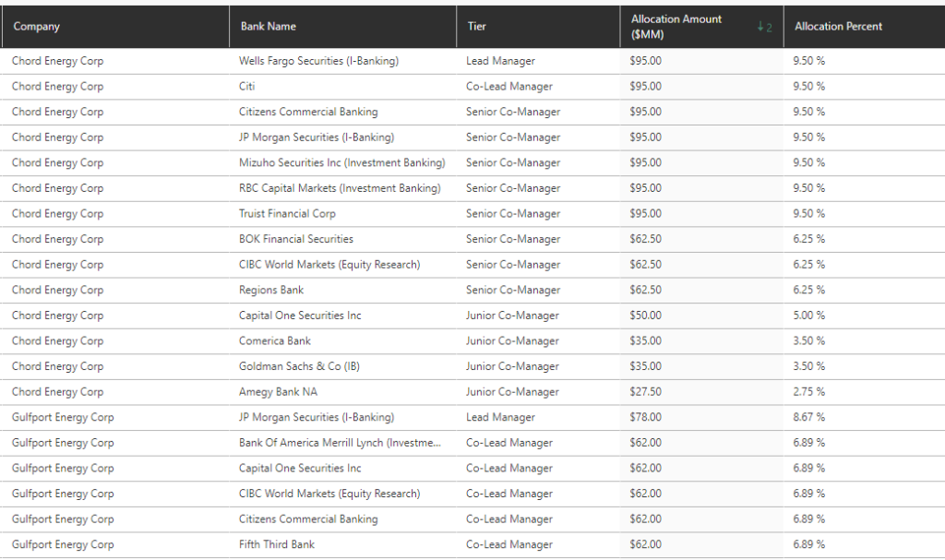The height and width of the screenshot is (560, 945).
Task: Click the Tier column header
Action: point(476,27)
